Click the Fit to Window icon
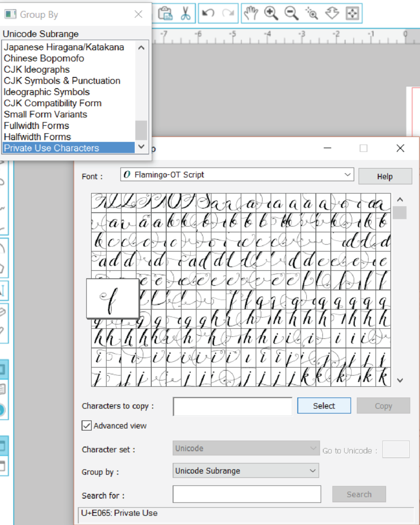The height and width of the screenshot is (525, 420). coord(352,13)
